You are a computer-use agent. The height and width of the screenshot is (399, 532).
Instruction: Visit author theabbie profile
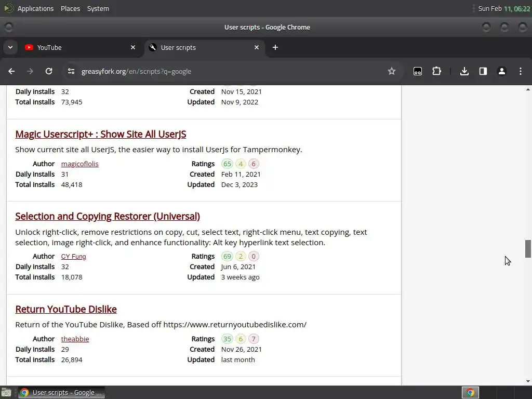pos(75,339)
